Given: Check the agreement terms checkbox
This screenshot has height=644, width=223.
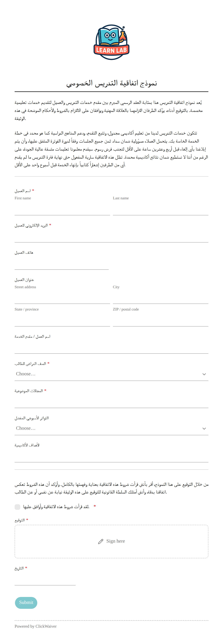Looking at the screenshot, I should coord(17,507).
